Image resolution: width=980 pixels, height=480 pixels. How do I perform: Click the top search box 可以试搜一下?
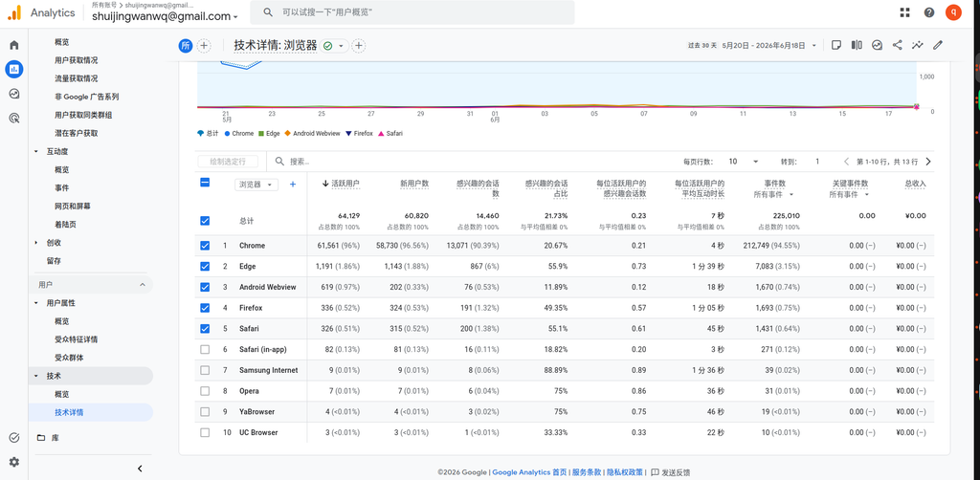(412, 12)
